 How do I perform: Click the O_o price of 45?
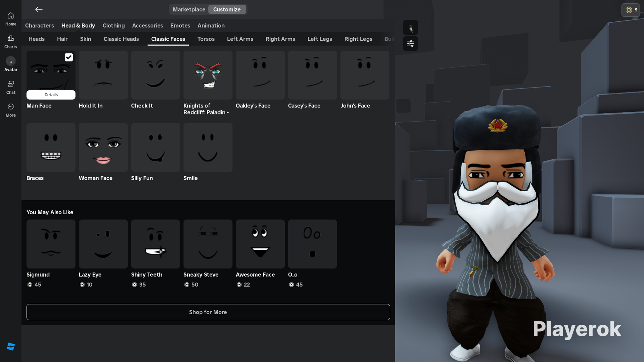tap(296, 285)
